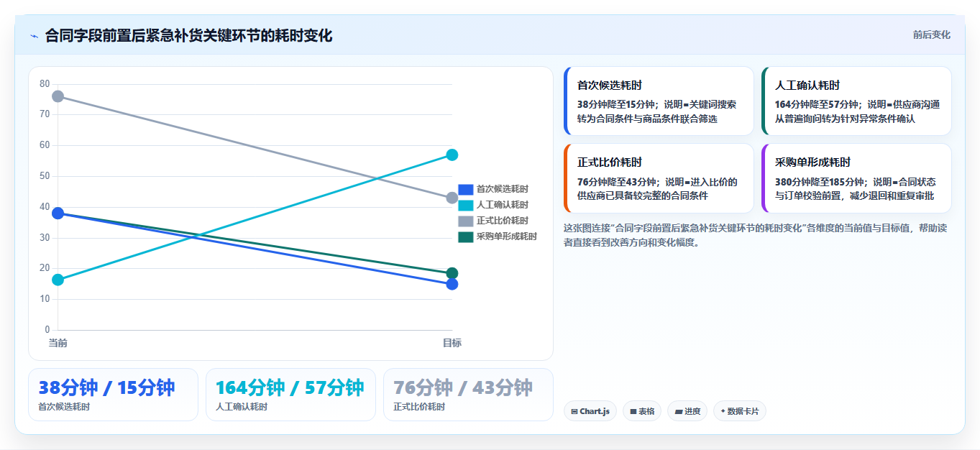Click the chart description paragraph text
Image resolution: width=980 pixels, height=450 pixels.
757,235
